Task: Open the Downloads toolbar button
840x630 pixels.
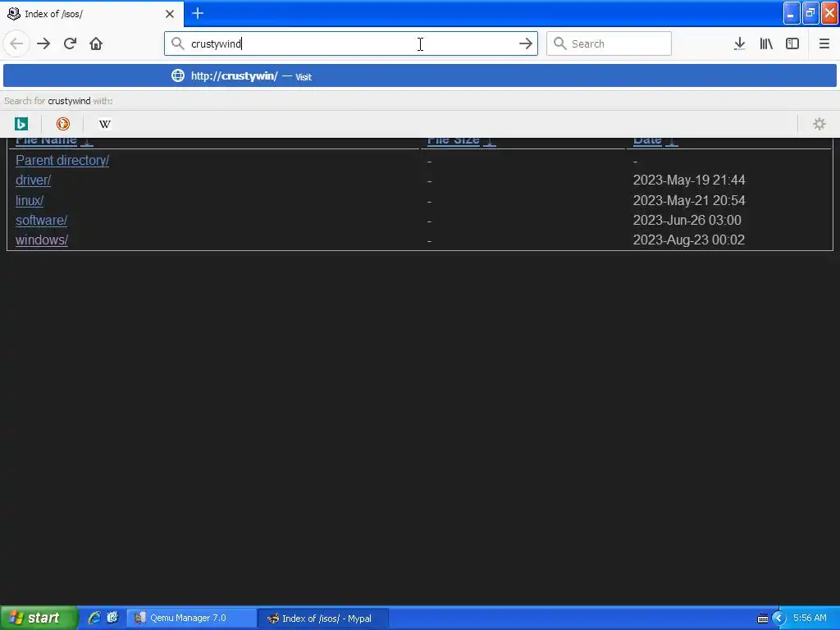Action: (x=740, y=43)
